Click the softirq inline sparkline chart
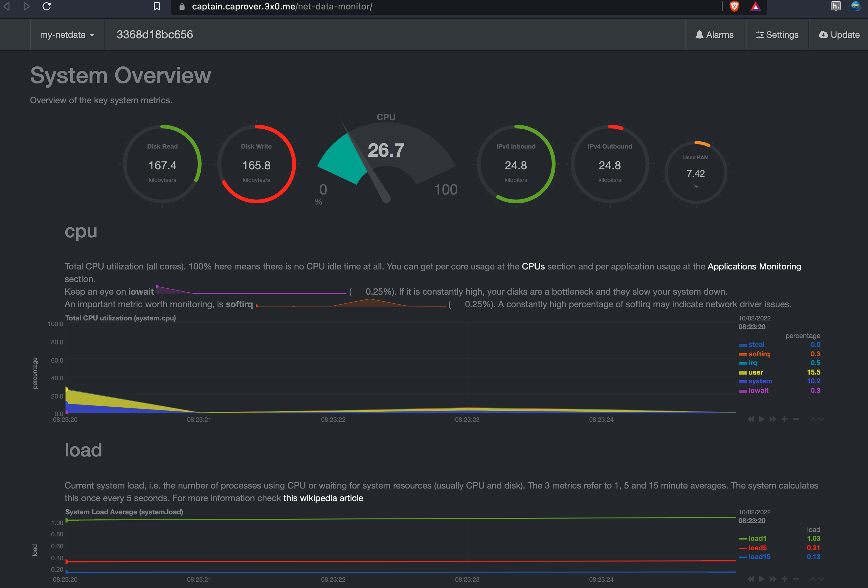The width and height of the screenshot is (868, 588). pyautogui.click(x=351, y=302)
